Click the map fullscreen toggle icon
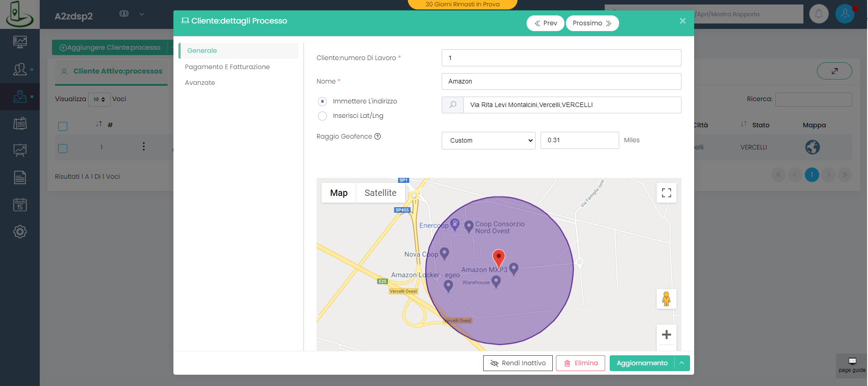Viewport: 868px width, 386px height. click(x=666, y=193)
